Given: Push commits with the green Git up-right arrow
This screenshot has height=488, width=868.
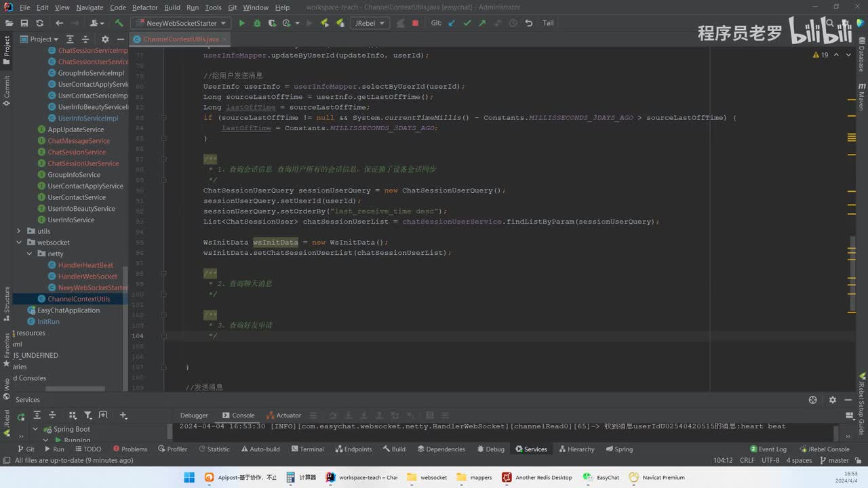Looking at the screenshot, I should pyautogui.click(x=481, y=23).
